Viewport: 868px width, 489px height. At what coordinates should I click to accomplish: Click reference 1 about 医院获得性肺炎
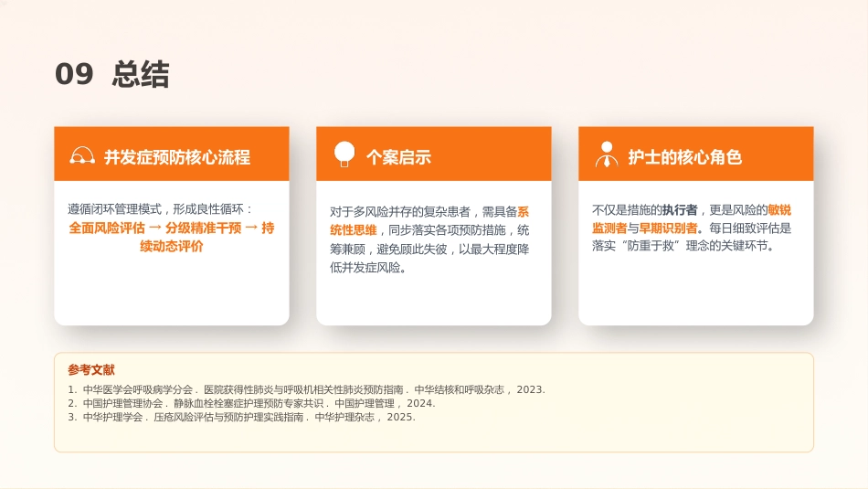[x=307, y=389]
